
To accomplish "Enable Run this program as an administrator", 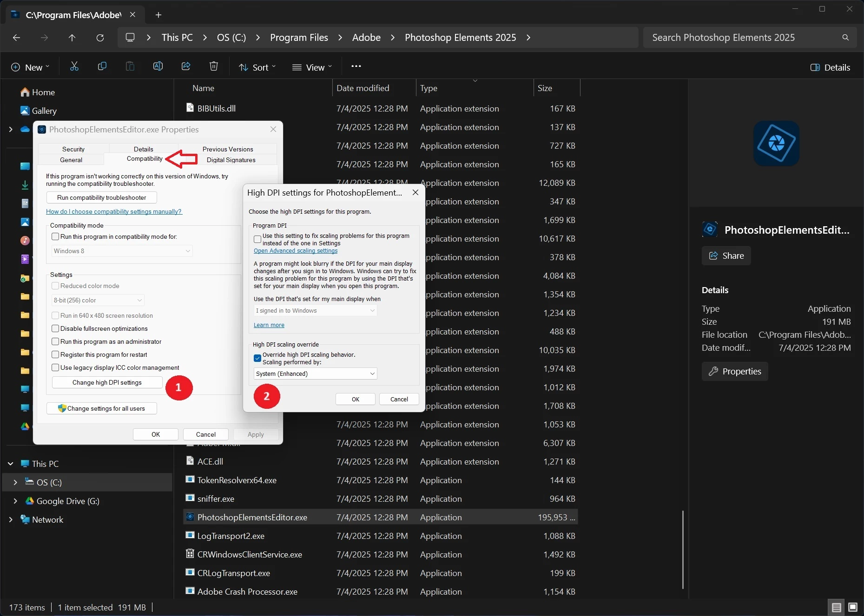I will [x=55, y=341].
